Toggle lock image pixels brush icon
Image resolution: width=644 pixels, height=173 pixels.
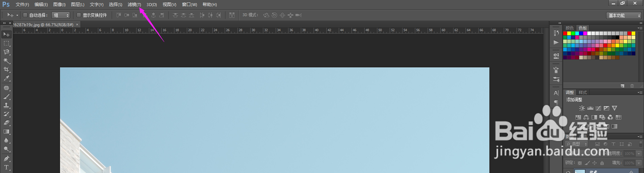click(x=587, y=163)
